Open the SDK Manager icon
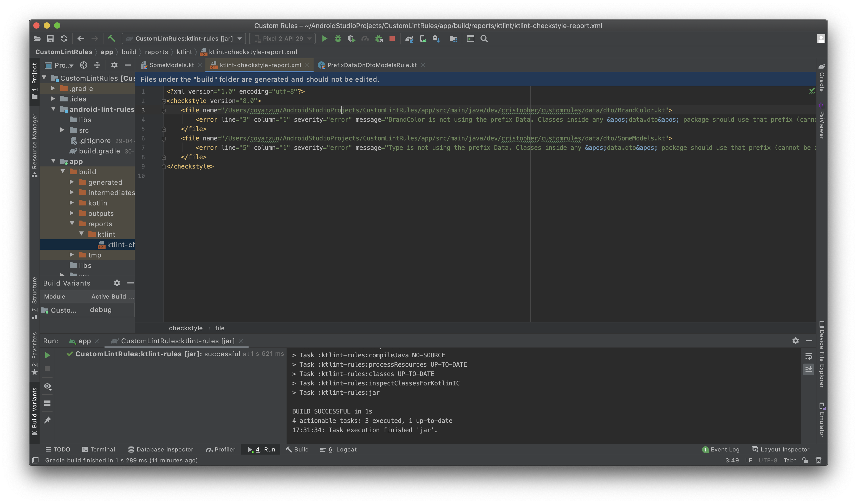The image size is (857, 504). pos(436,38)
